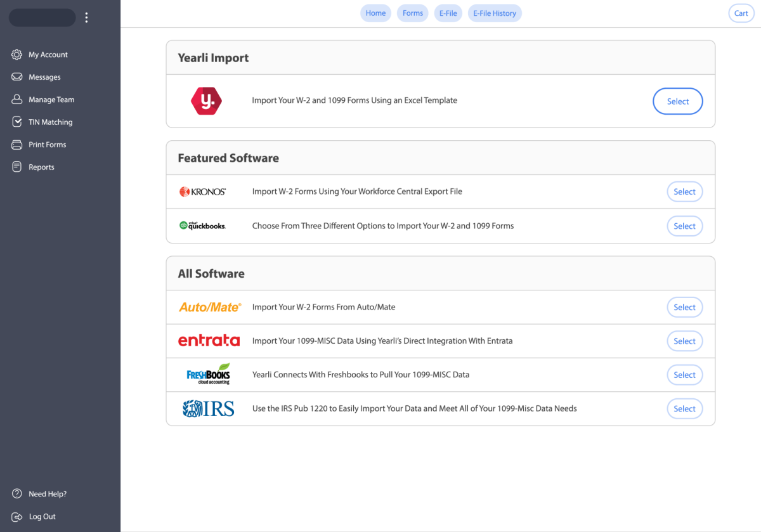Open the E-File tab

pyautogui.click(x=448, y=13)
